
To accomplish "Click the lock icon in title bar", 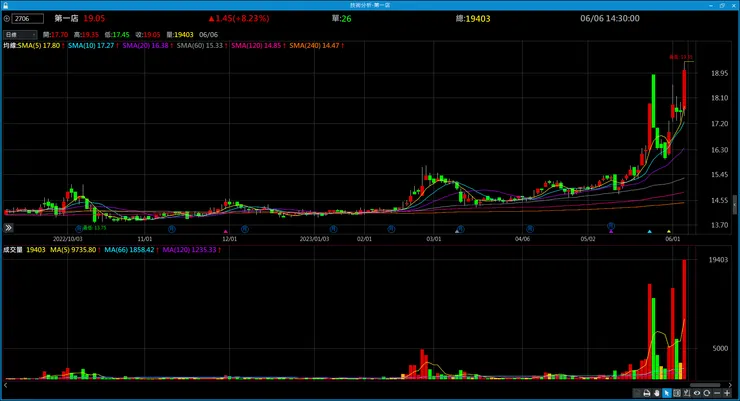I will click(6, 5).
